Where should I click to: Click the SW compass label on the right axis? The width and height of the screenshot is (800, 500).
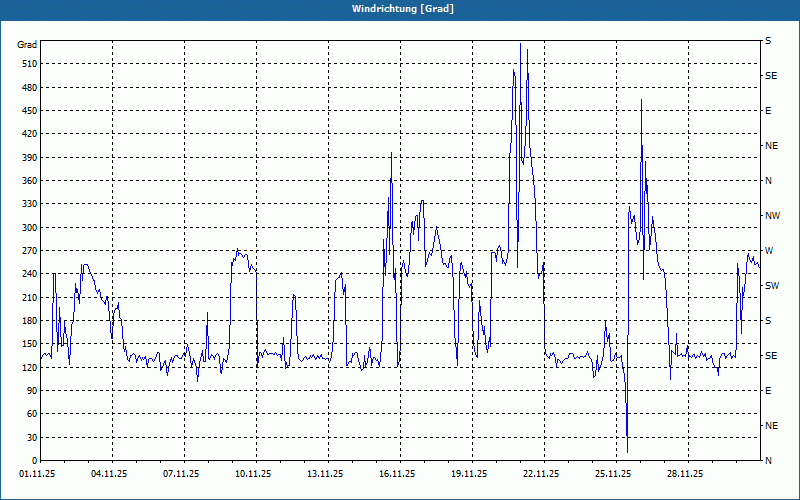[x=772, y=286]
